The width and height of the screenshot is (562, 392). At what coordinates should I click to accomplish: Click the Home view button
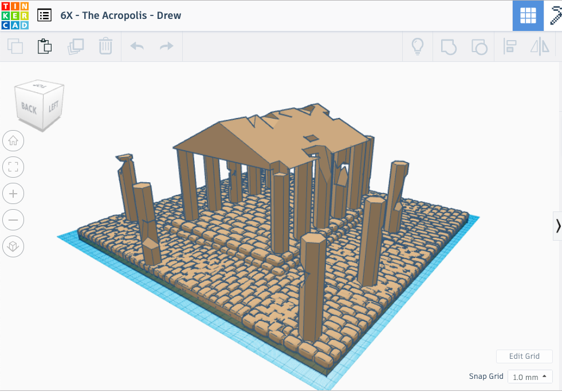13,140
